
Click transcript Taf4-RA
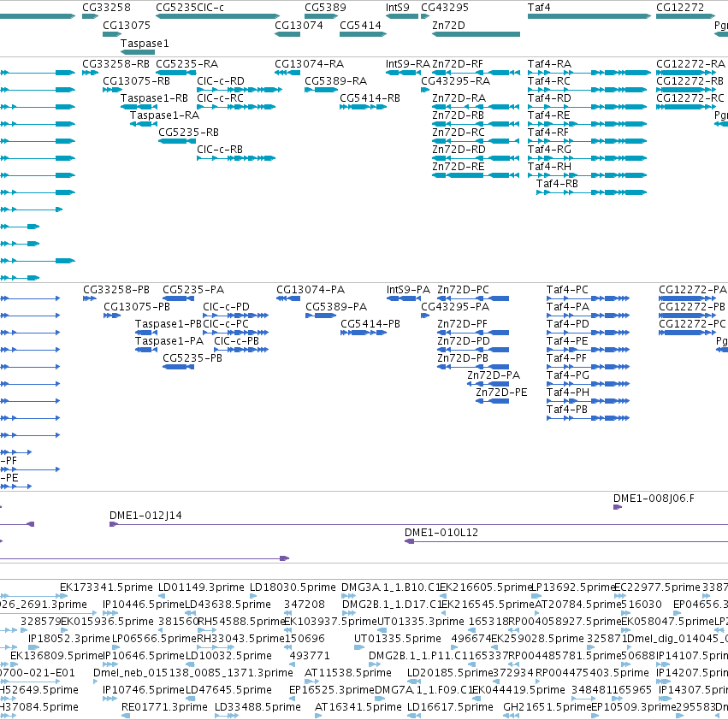(549, 63)
